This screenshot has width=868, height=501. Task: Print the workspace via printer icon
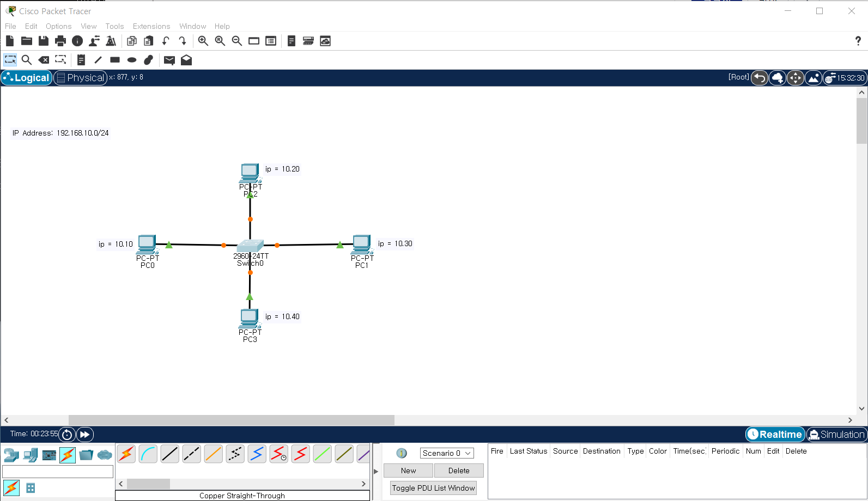click(60, 41)
